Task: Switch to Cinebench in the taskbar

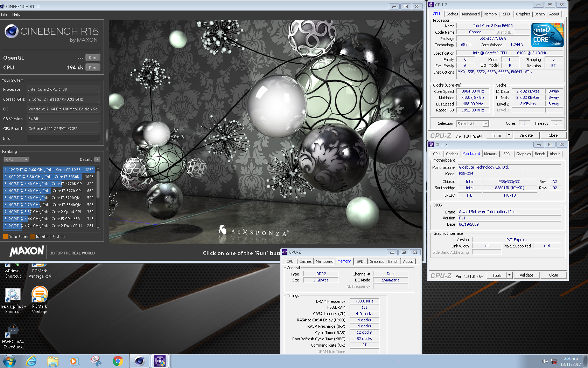Action: click(139, 361)
